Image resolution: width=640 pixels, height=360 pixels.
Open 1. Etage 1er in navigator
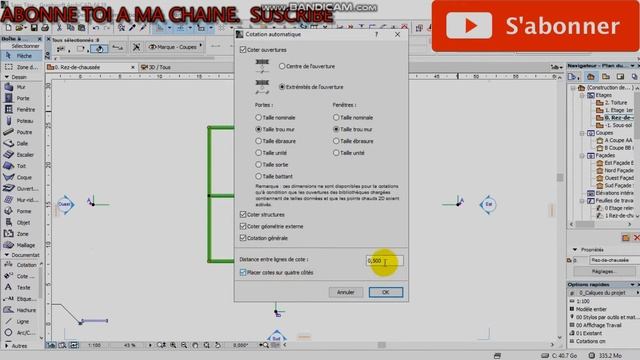615,110
